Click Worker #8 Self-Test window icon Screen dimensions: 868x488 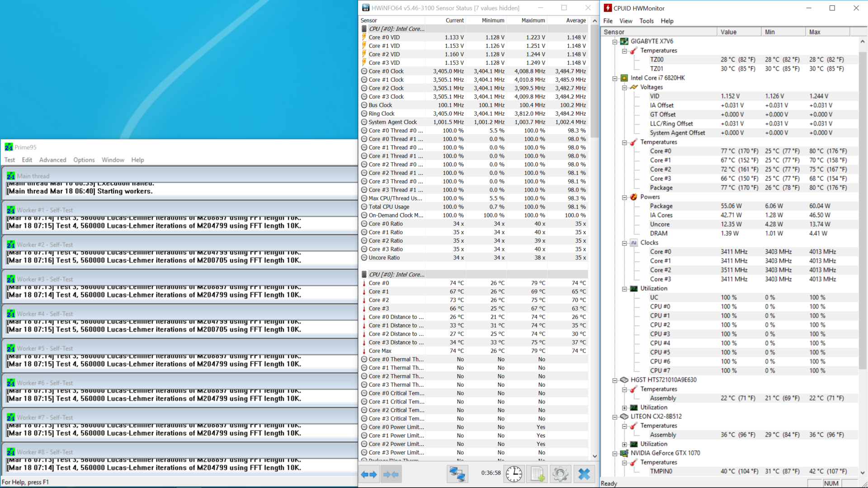pos(11,452)
